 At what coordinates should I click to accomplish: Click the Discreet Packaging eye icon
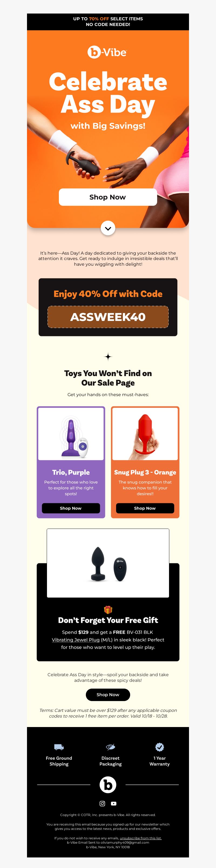coord(110,747)
